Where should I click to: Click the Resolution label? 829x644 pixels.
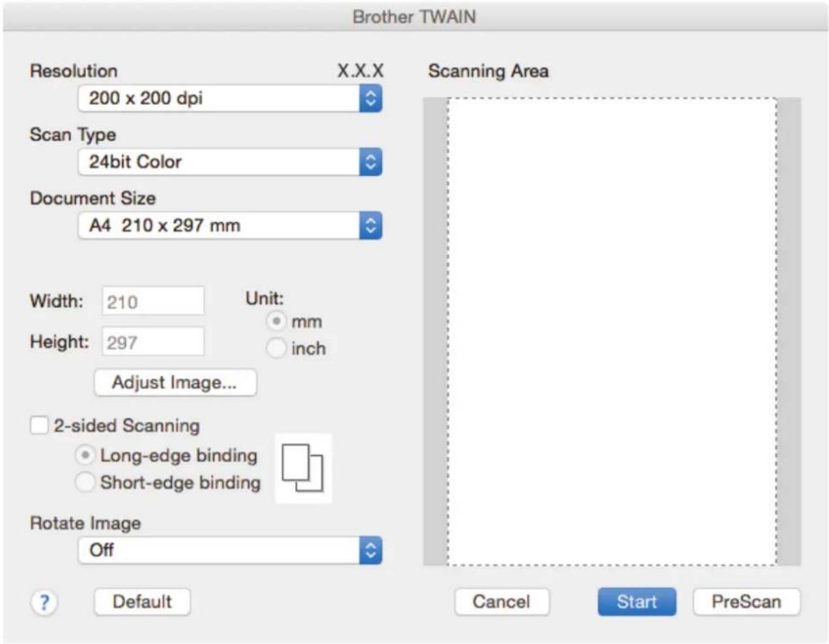pos(74,71)
